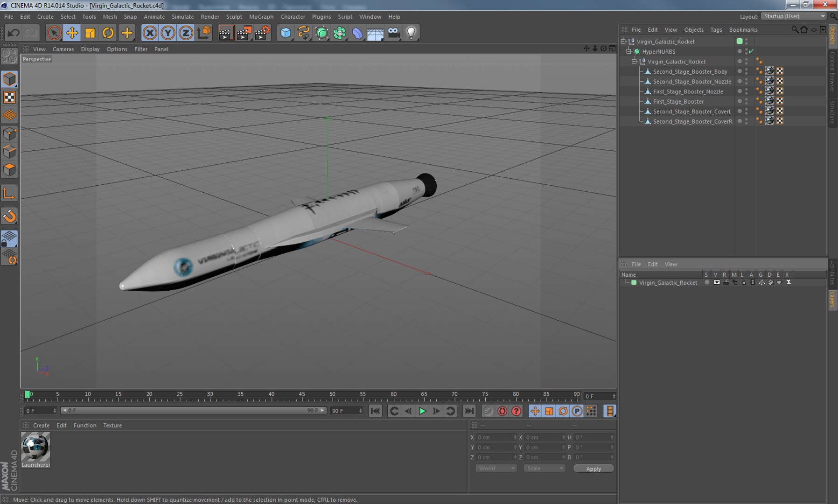
Task: Click the coordinate system icon
Action: point(204,33)
